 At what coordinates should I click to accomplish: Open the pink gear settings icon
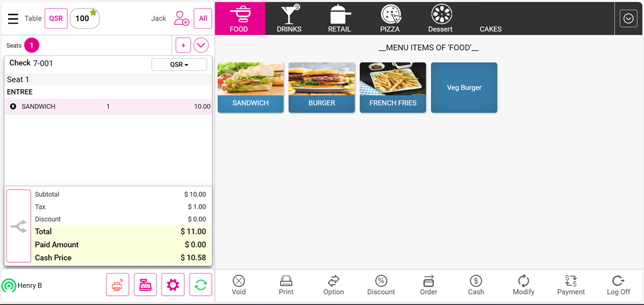(x=173, y=284)
